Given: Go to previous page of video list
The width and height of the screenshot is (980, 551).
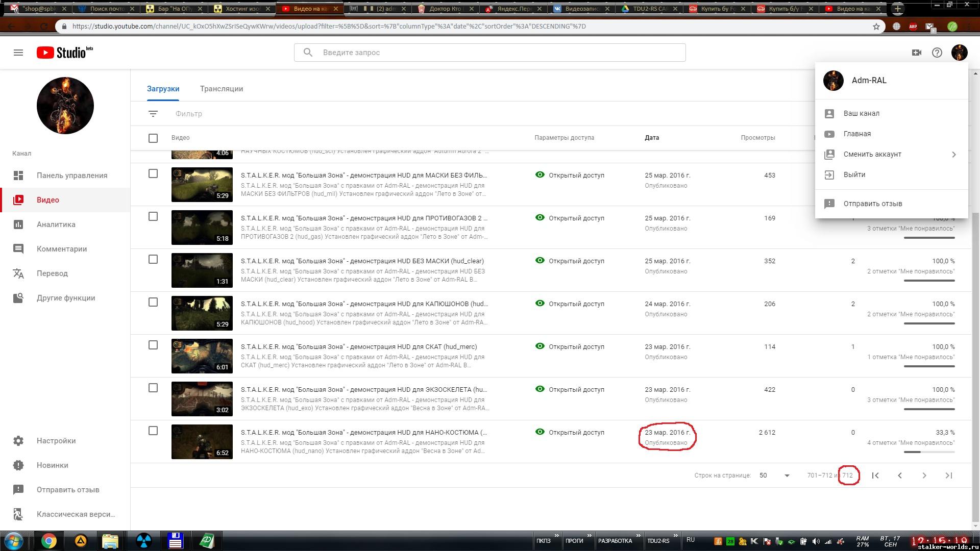Looking at the screenshot, I should click(x=900, y=475).
